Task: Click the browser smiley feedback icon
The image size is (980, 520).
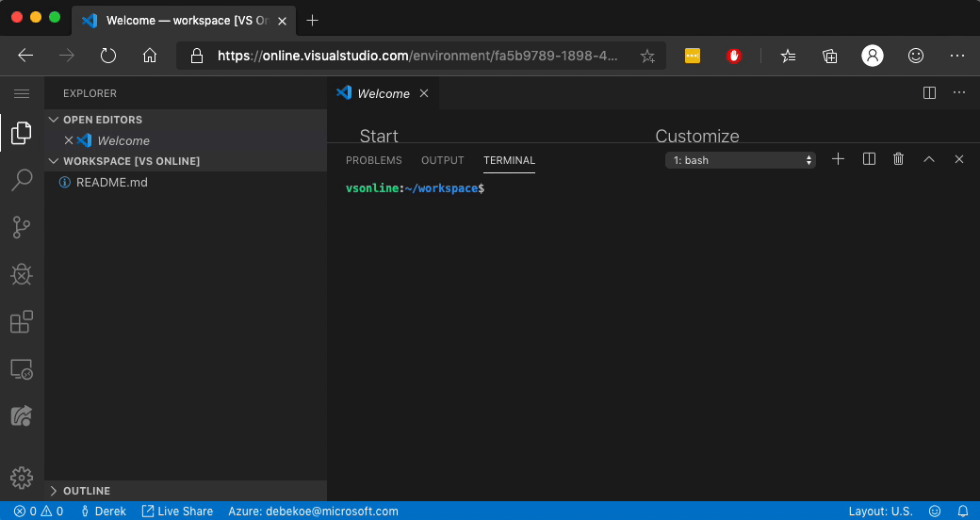Action: 916,56
